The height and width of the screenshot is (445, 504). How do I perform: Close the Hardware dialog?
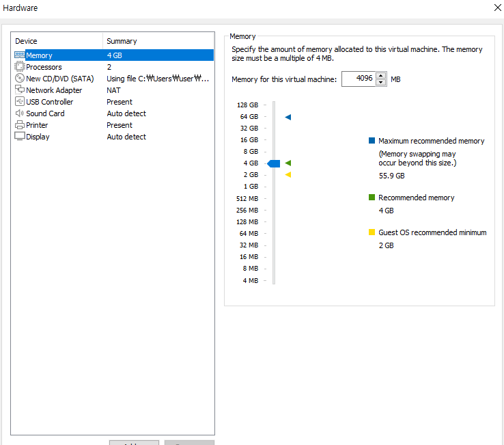498,8
